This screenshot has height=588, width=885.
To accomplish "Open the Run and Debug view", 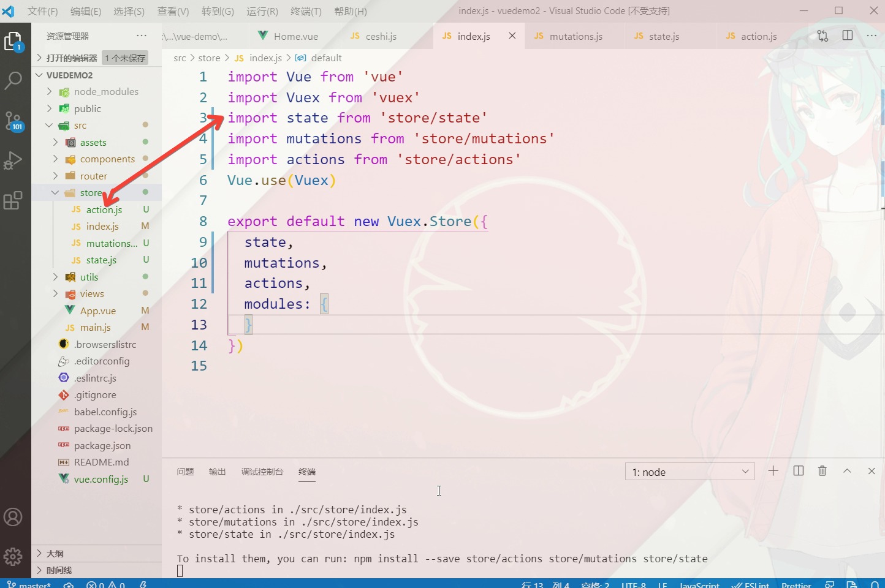I will [x=13, y=160].
